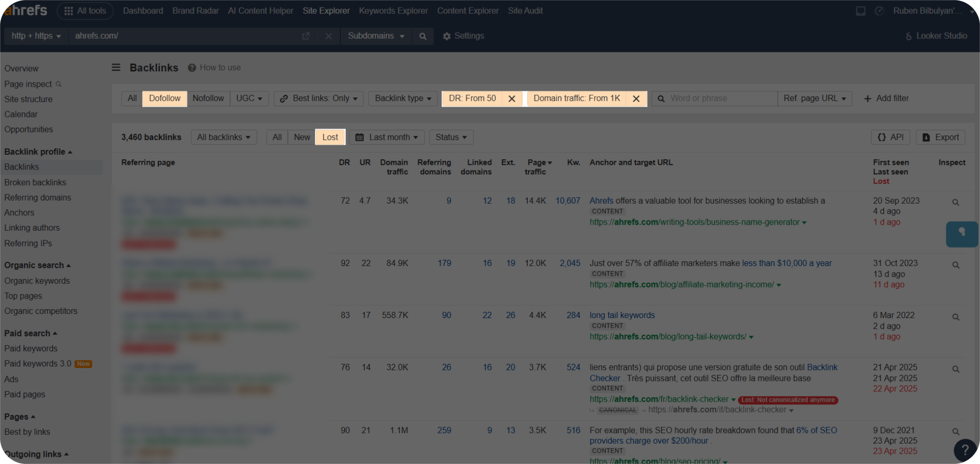Viewport: 980px width, 464px height.
Task: Open Paid keywords 3.0 in sidebar
Action: click(x=38, y=364)
